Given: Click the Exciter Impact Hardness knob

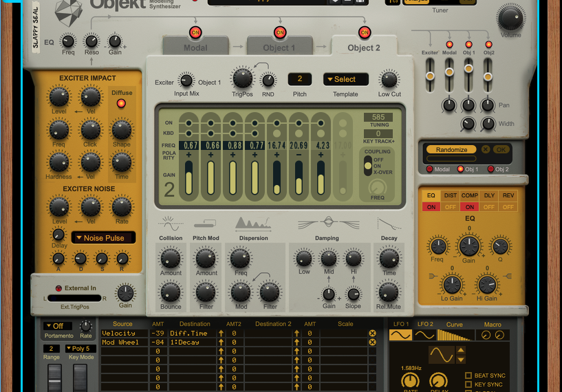Looking at the screenshot, I should (58, 162).
